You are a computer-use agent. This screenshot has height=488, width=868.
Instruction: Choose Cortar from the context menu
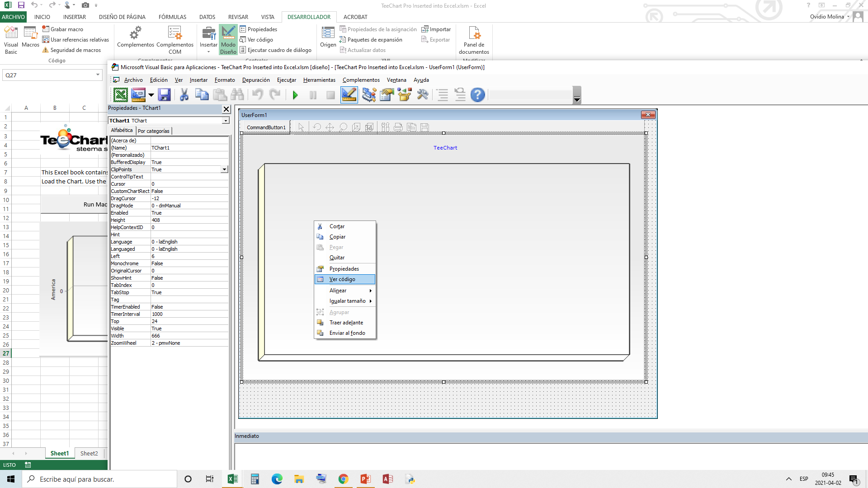(345, 226)
